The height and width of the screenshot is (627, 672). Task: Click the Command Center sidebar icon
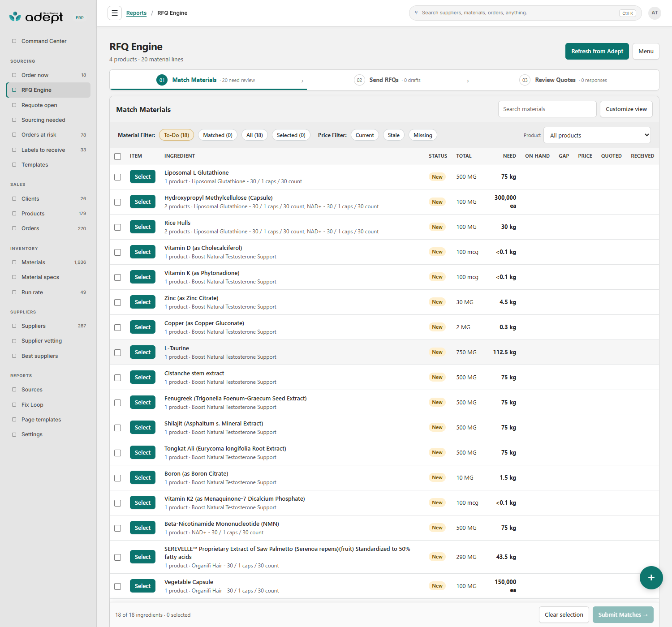point(14,41)
